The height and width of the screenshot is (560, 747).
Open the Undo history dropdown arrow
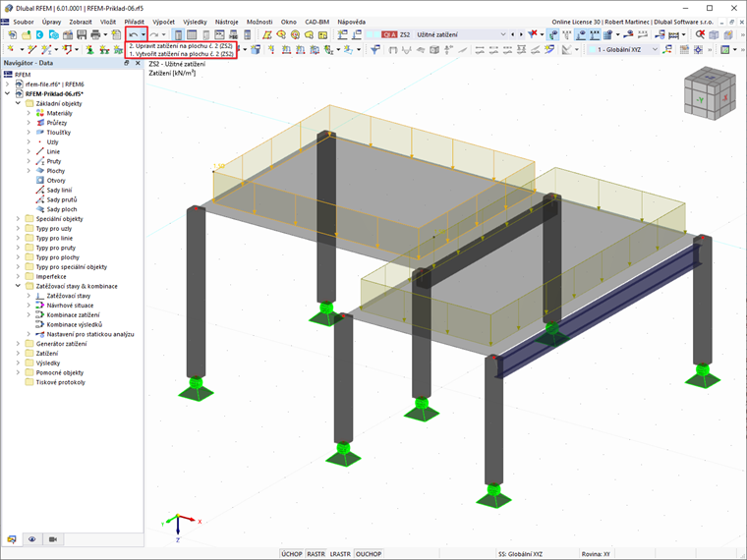pos(143,34)
